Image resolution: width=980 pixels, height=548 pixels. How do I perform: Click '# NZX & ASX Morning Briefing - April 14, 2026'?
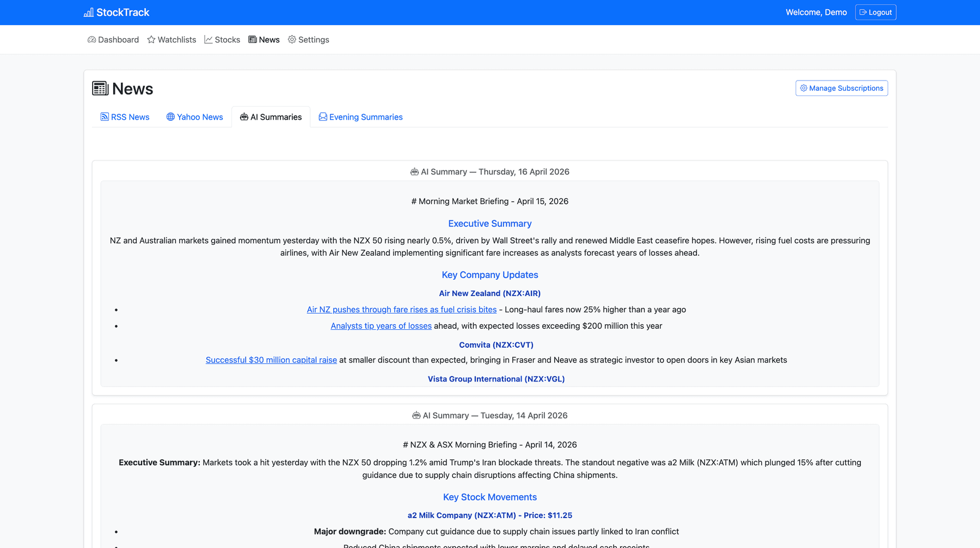[490, 445]
